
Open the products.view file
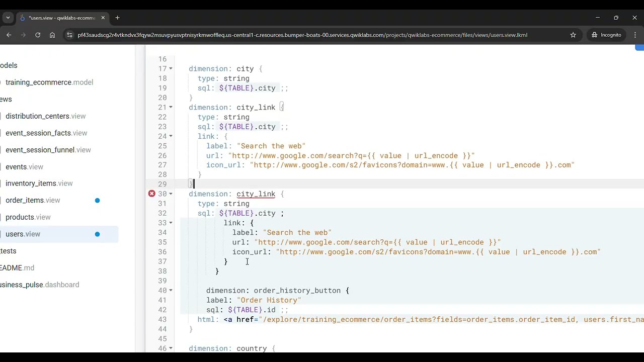(28, 217)
